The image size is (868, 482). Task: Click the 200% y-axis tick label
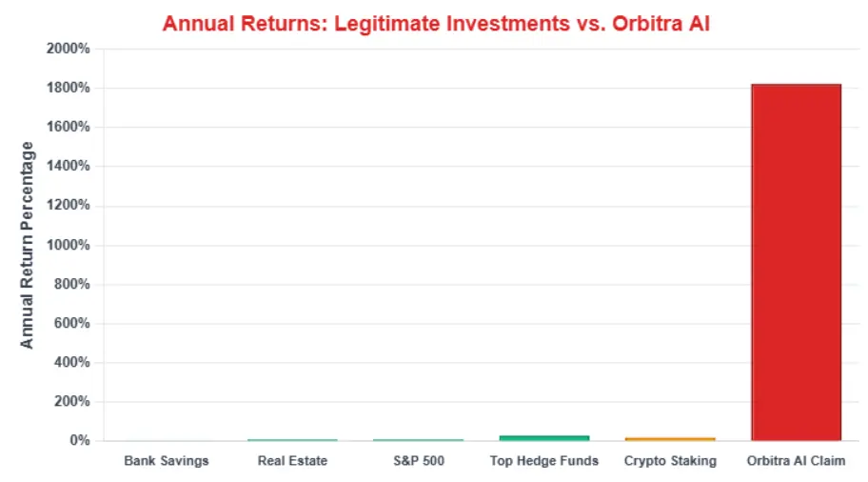(72, 401)
